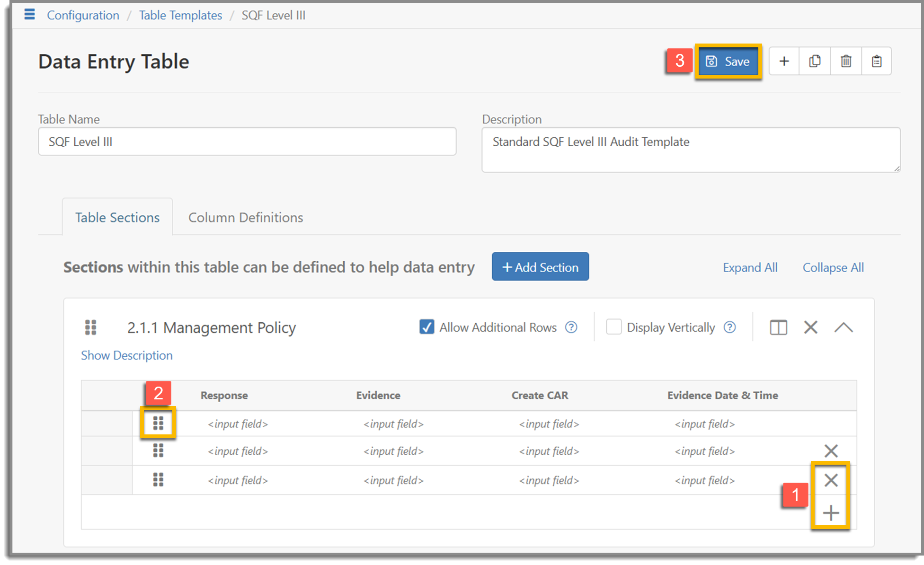
Task: Click the Table Name input field
Action: (247, 141)
